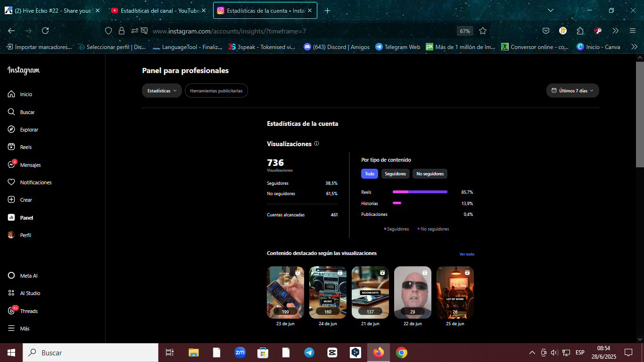Open the Firefox application menu

tap(632, 31)
